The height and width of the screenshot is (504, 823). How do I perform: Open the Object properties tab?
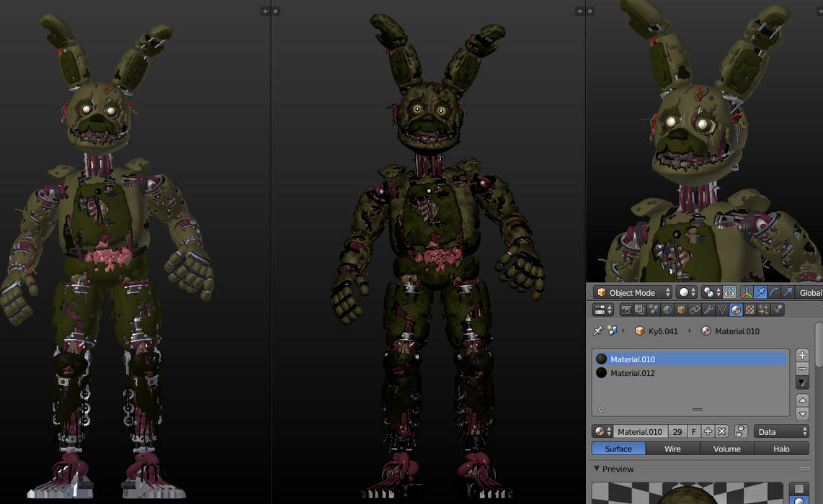(681, 310)
